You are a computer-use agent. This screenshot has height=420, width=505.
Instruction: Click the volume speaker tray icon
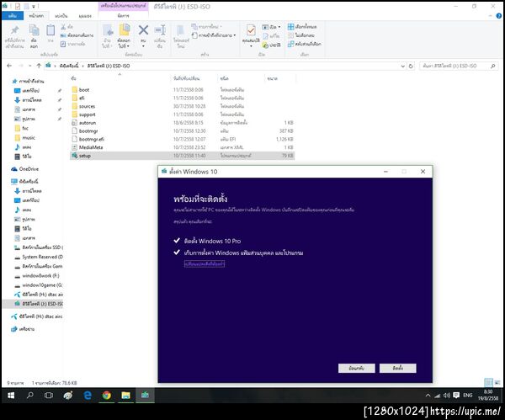click(447, 396)
